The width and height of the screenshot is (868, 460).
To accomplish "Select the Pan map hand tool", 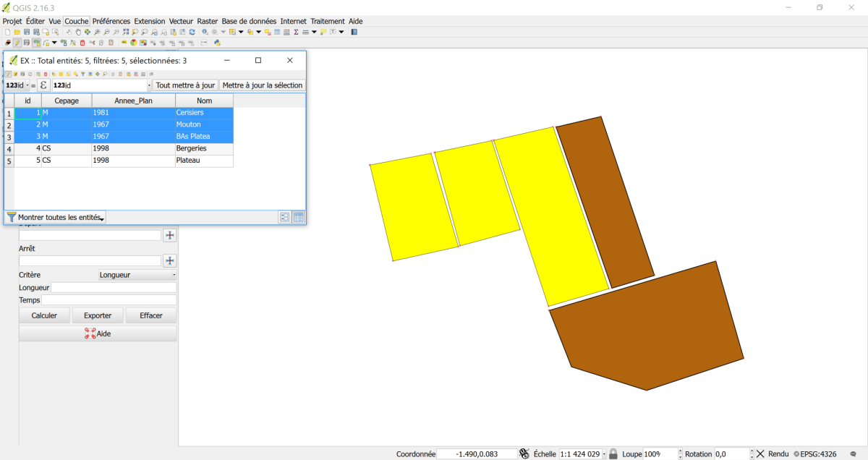I will pyautogui.click(x=78, y=32).
